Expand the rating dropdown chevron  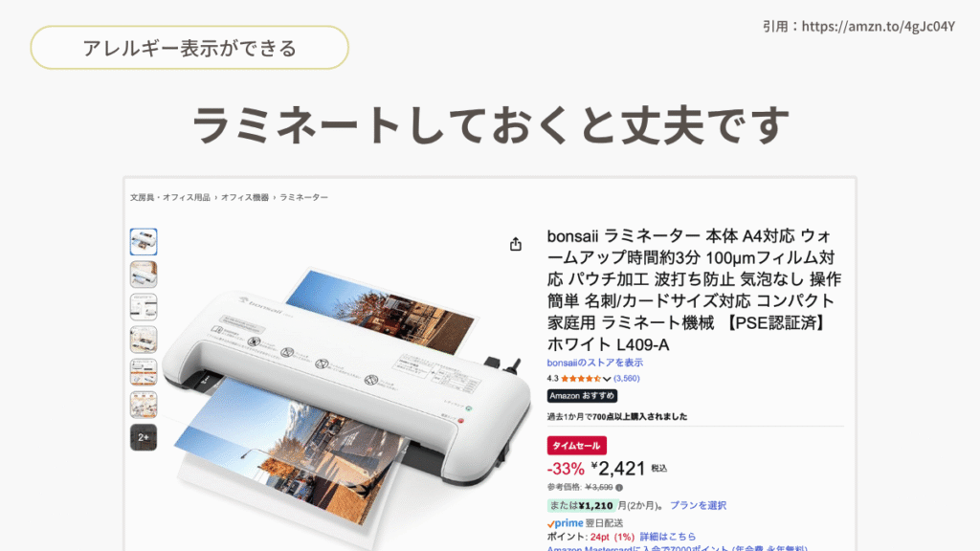(606, 379)
